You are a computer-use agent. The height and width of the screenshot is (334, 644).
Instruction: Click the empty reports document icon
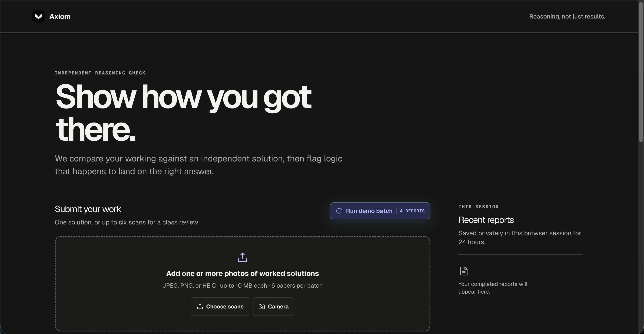coord(463,271)
